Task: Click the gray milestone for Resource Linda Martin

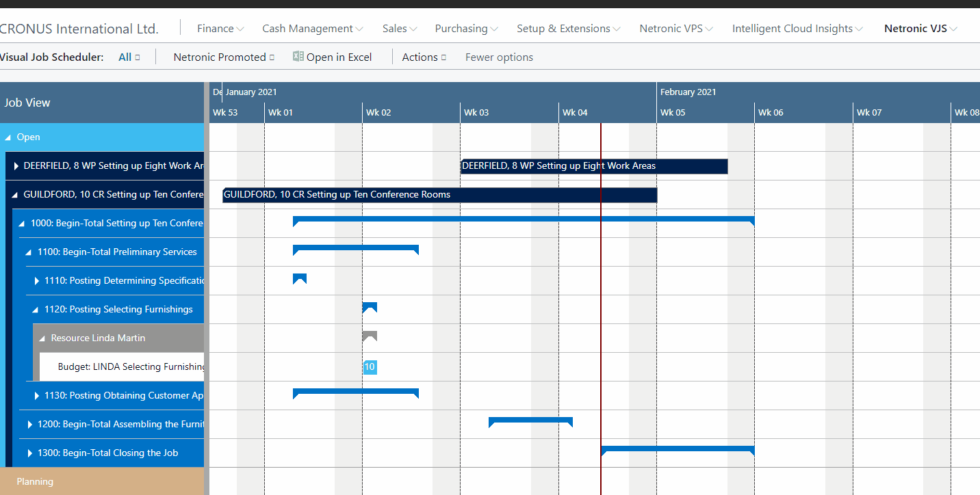Action: 370,336
